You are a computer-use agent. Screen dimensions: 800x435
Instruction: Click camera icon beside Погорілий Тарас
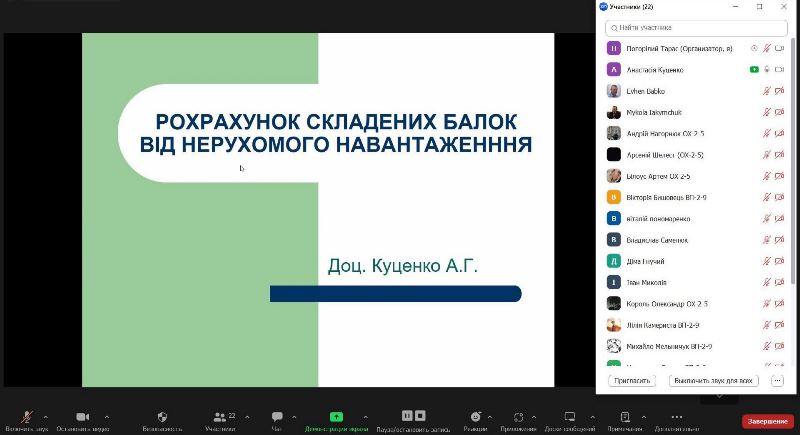[779, 48]
